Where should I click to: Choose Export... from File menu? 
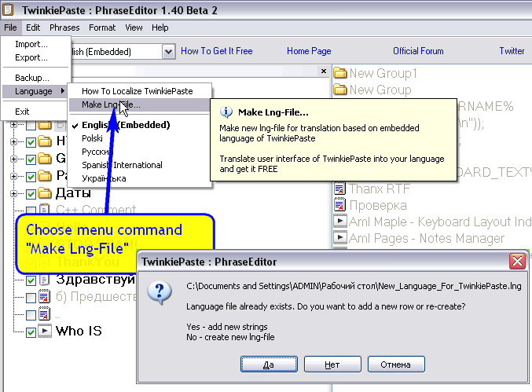point(35,57)
